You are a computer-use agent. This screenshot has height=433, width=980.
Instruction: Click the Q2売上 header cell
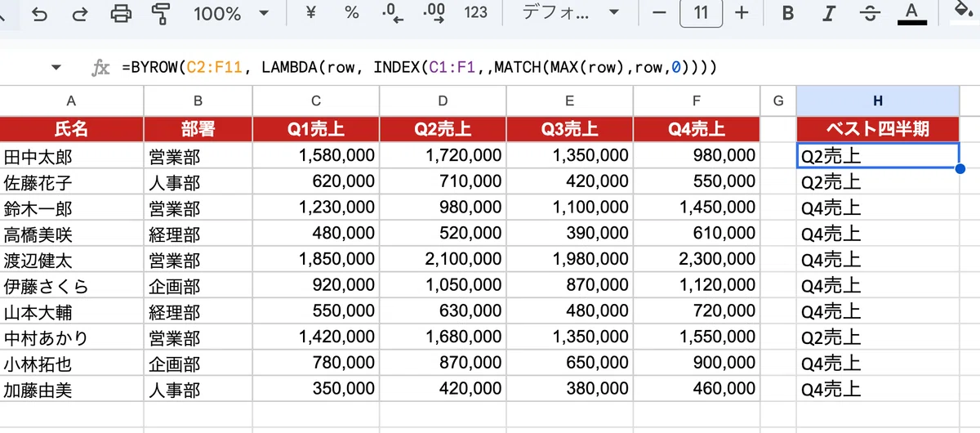443,129
